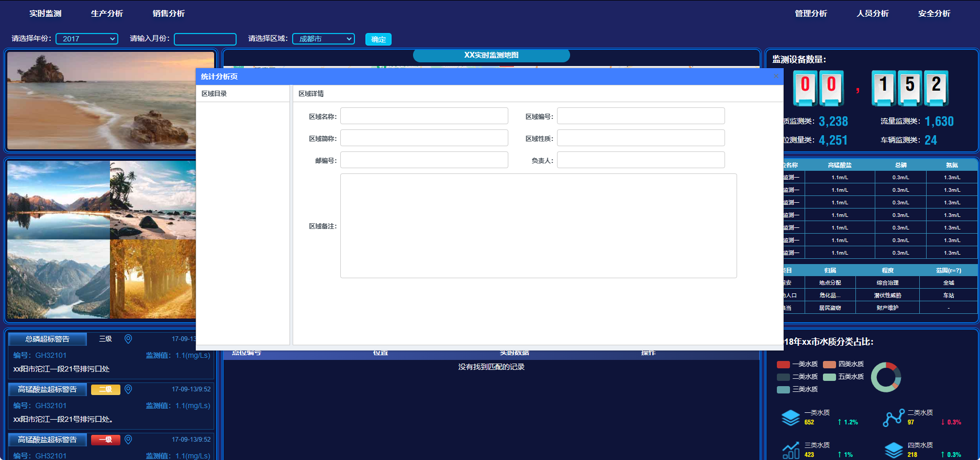Click the location pin beside 一级 badge
Screen dimensions: 980x460
point(128,440)
